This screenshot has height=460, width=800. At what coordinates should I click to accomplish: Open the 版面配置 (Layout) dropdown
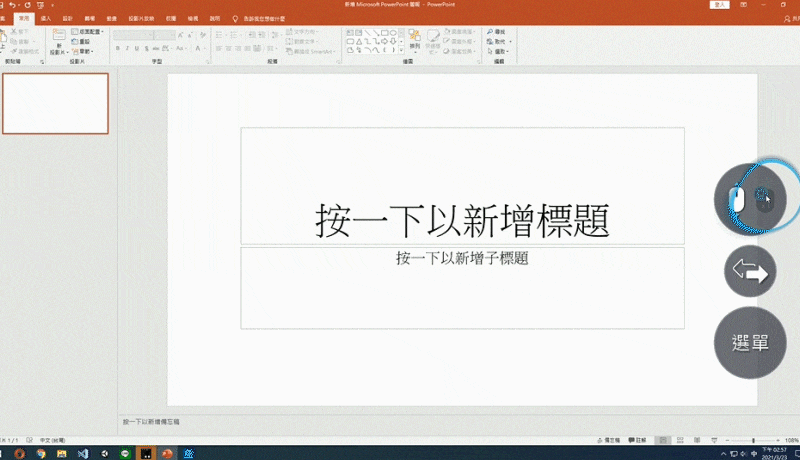click(x=87, y=32)
